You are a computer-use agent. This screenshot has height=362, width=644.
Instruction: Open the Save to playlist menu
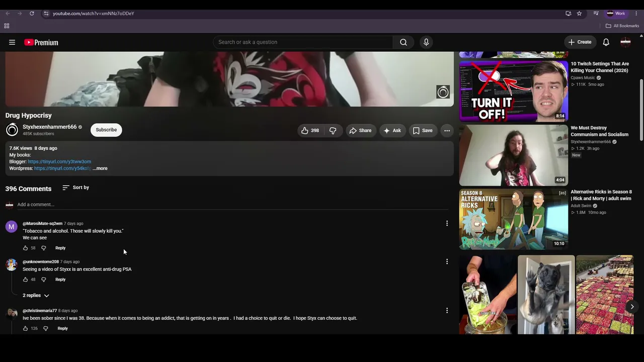[x=423, y=131]
